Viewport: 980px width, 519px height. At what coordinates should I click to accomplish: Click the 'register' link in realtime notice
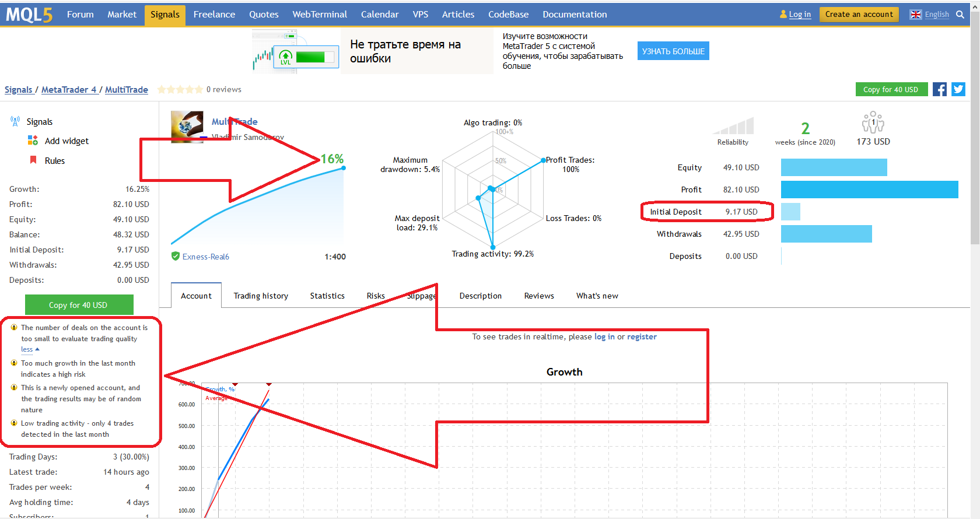[642, 336]
